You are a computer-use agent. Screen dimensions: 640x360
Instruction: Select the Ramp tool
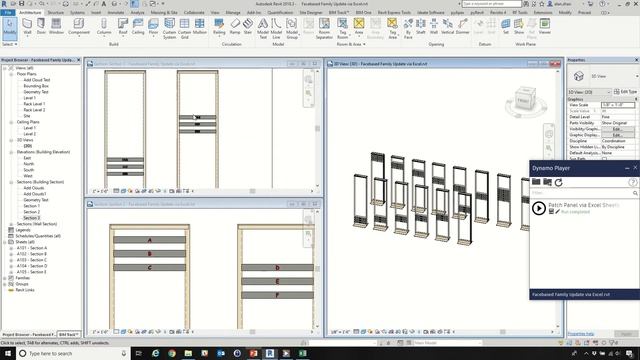pos(235,26)
